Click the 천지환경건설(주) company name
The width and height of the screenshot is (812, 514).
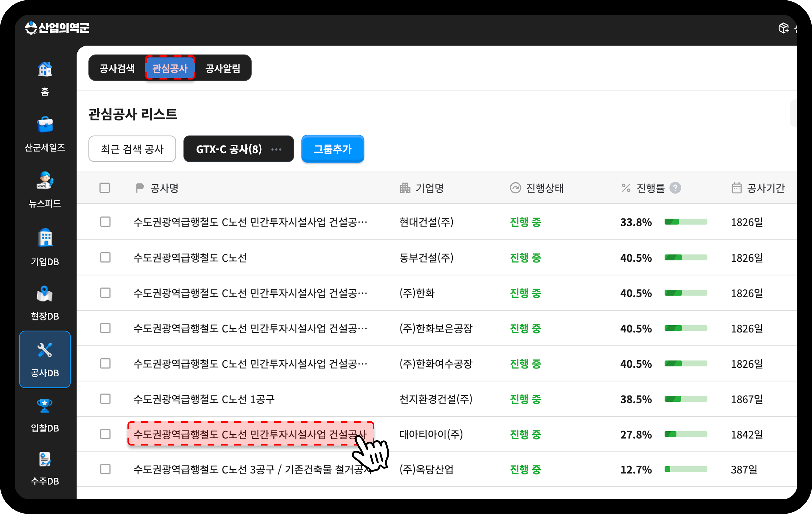[436, 399]
